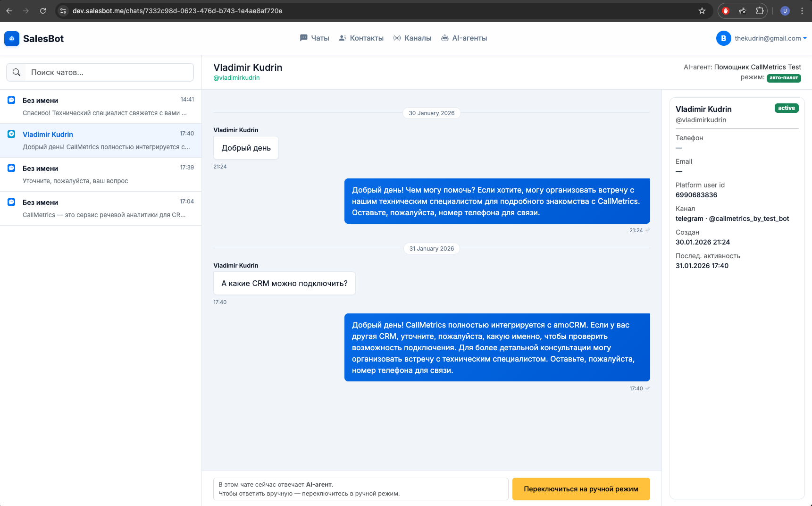Click the Vladimir Kudrin chat header title
This screenshot has width=812, height=506.
(248, 67)
